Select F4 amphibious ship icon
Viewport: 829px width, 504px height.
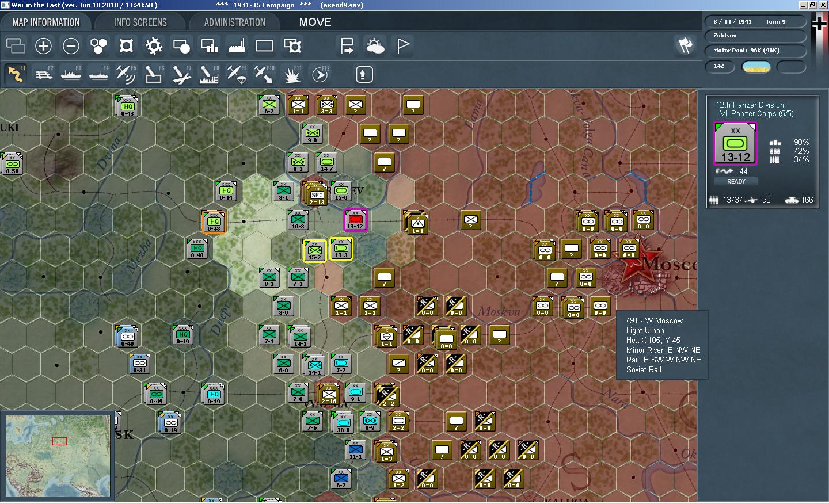click(98, 74)
